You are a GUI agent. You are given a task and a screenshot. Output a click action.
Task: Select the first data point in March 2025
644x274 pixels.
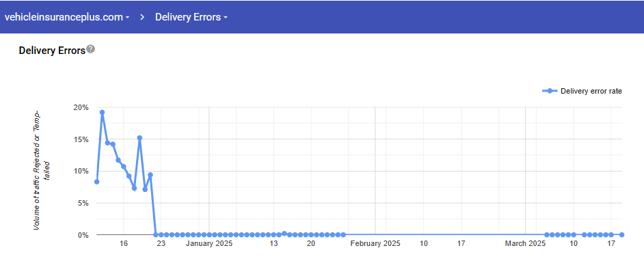[547, 234]
